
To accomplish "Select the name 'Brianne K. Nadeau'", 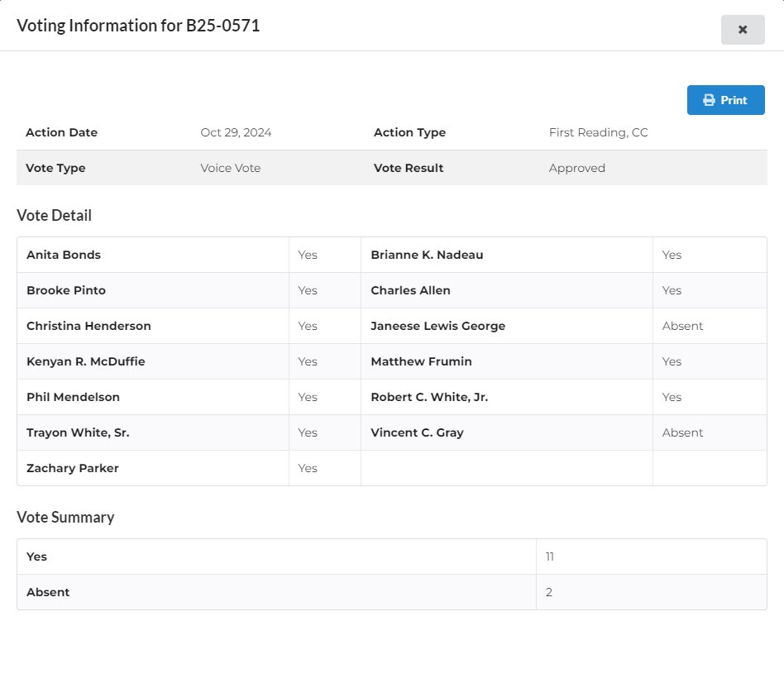I will 427,255.
